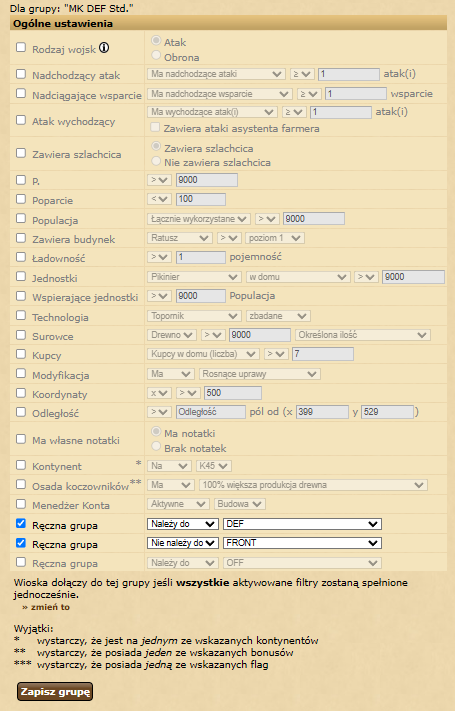The height and width of the screenshot is (711, 455).
Task: Enable the Ma własne notatki checkbox
Action: (21, 439)
